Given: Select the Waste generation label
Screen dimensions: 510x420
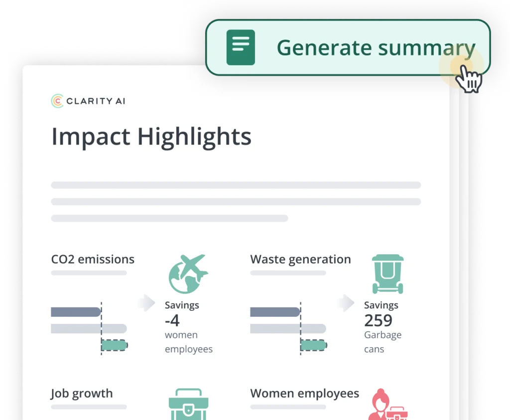Looking at the screenshot, I should coord(300,260).
